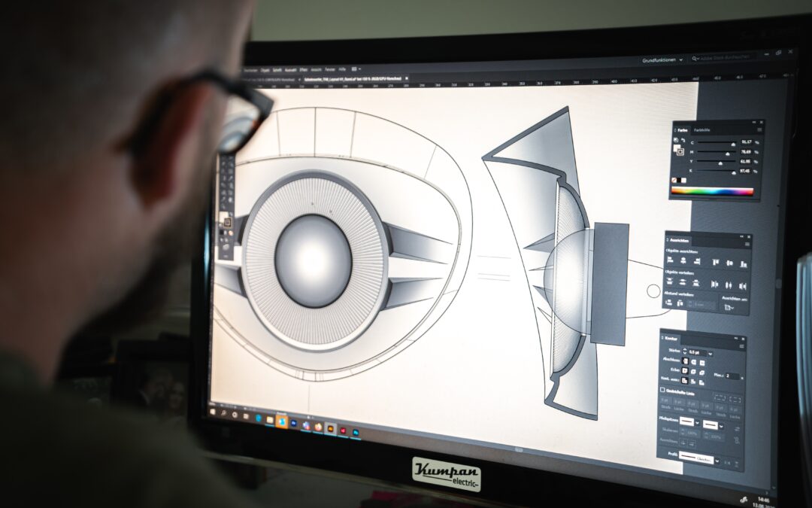Close the active document tab
The image size is (812, 508).
(407, 78)
